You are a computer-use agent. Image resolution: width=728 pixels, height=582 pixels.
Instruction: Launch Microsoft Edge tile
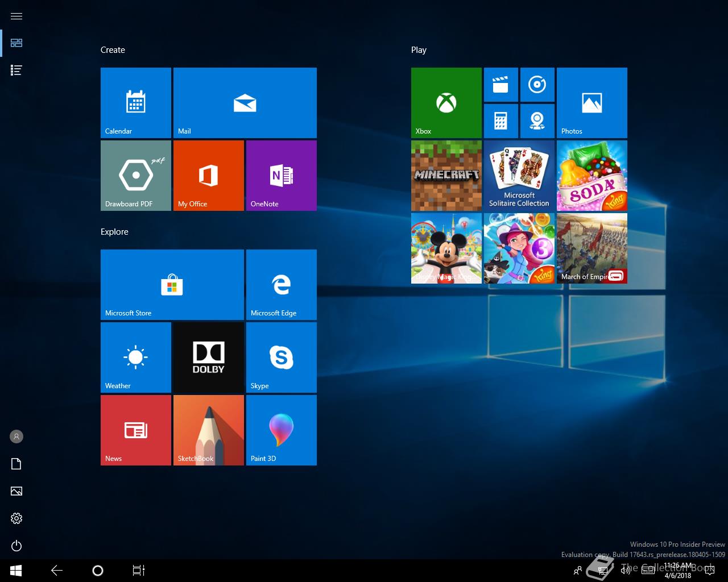coord(282,285)
